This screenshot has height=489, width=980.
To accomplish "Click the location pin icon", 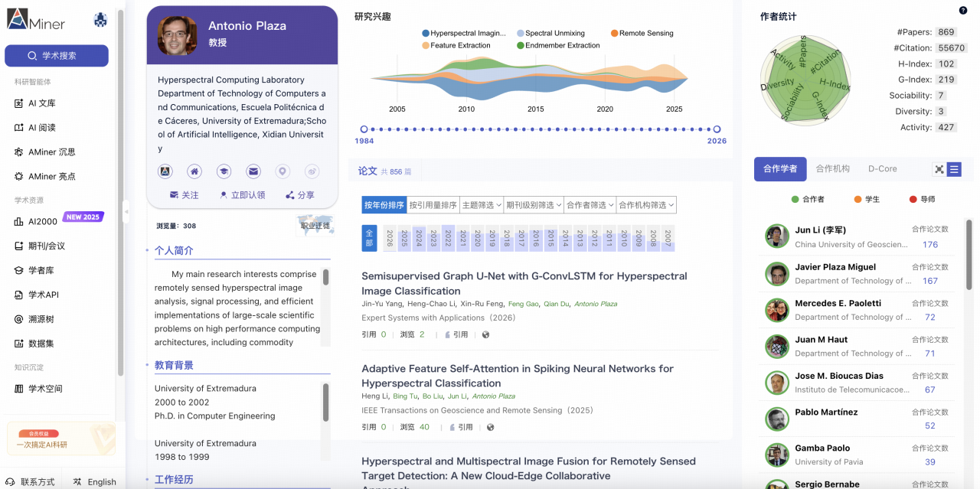I will tap(283, 171).
